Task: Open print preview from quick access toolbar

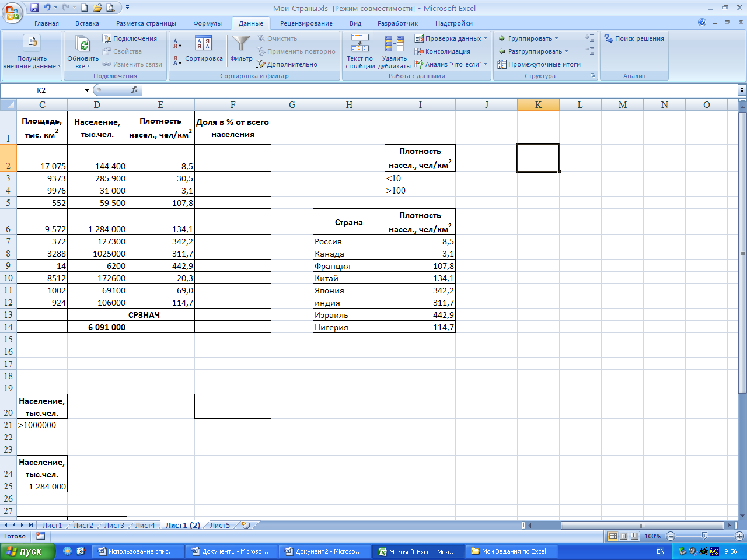Action: point(110,8)
